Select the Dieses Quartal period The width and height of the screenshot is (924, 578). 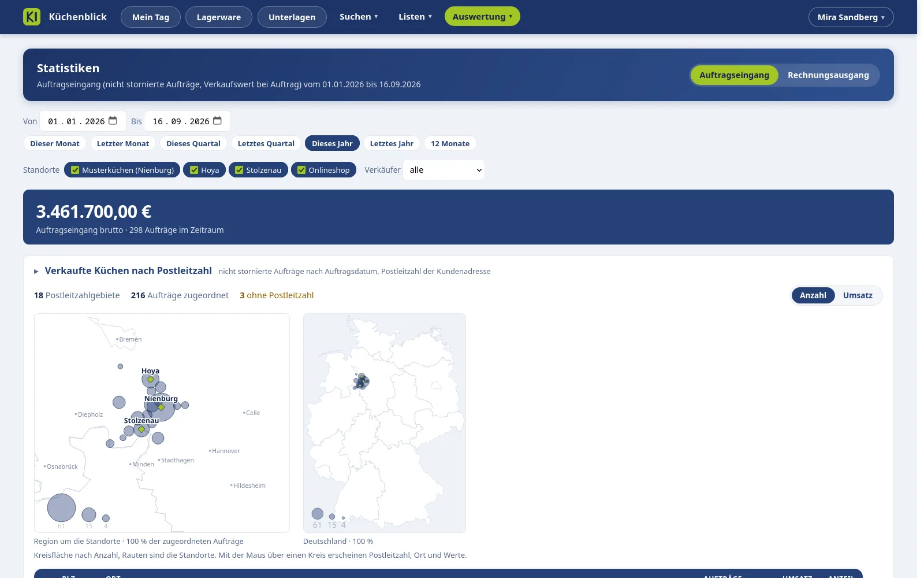click(x=193, y=143)
